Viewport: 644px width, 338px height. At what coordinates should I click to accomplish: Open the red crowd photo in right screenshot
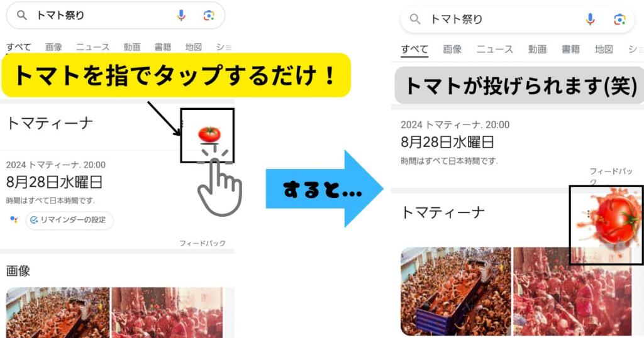coord(572,292)
